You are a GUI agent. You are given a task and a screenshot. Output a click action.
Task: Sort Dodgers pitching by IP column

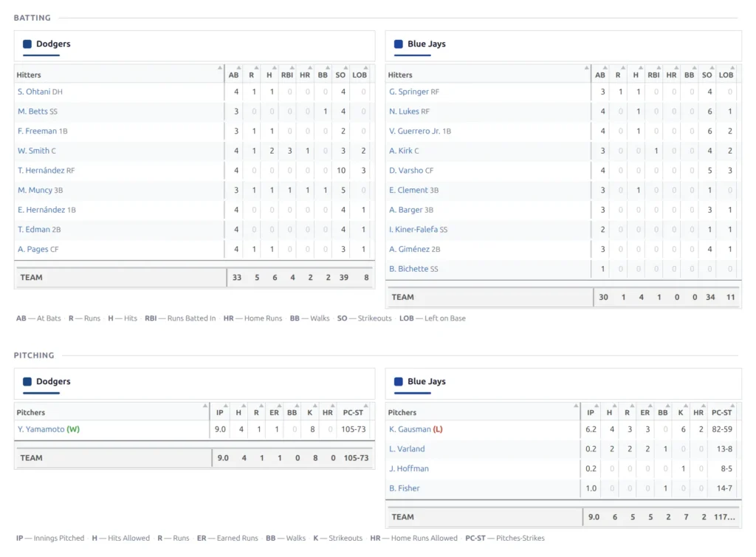220,412
